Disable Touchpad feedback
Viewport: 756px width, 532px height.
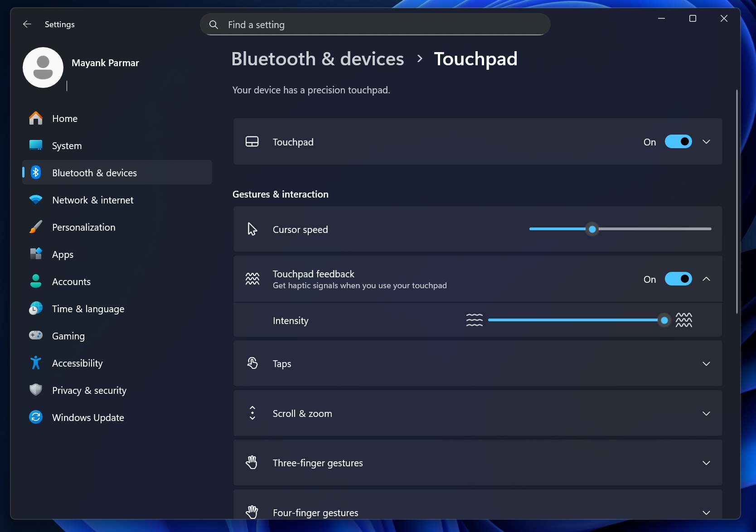coord(678,279)
